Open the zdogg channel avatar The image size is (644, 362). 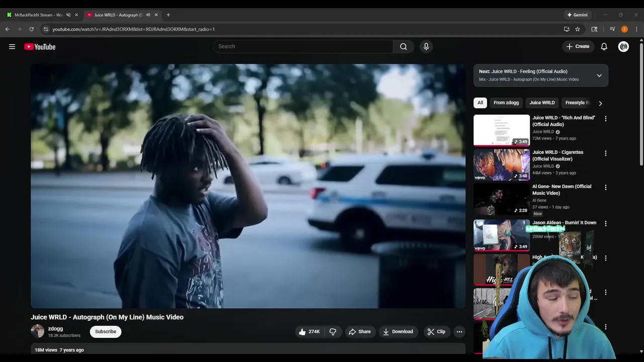click(x=38, y=331)
